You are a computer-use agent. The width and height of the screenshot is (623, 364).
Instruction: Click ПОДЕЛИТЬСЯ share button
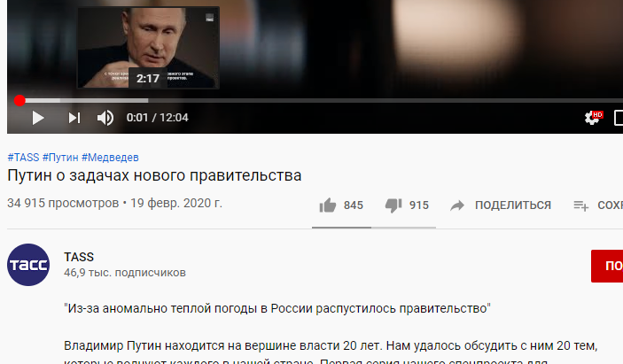(x=513, y=205)
